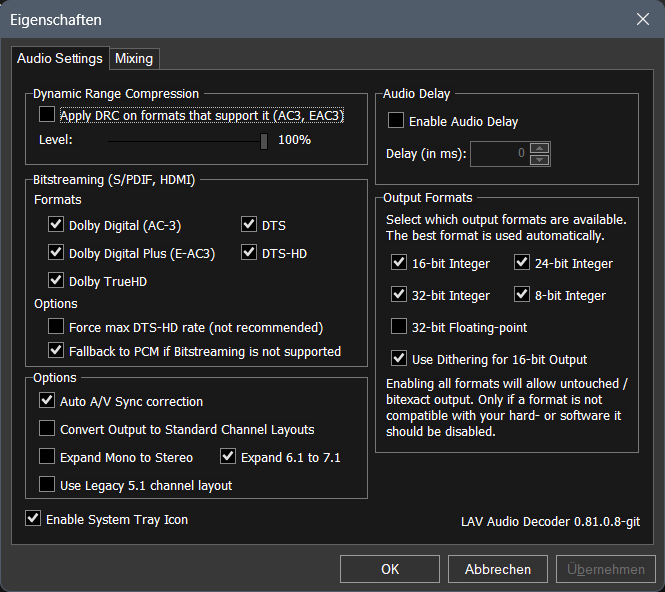Enable Use Legacy 5.1 channel layout
This screenshot has height=592, width=665.
coord(47,484)
